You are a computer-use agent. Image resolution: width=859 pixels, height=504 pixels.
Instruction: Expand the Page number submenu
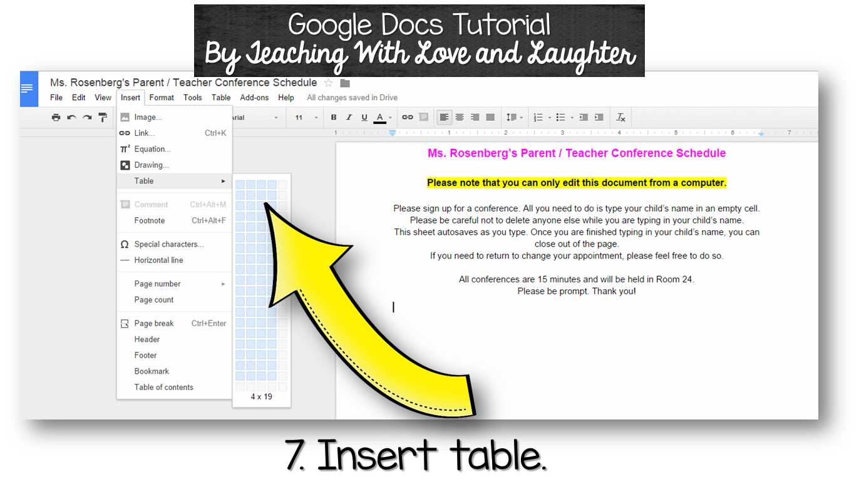(x=174, y=284)
